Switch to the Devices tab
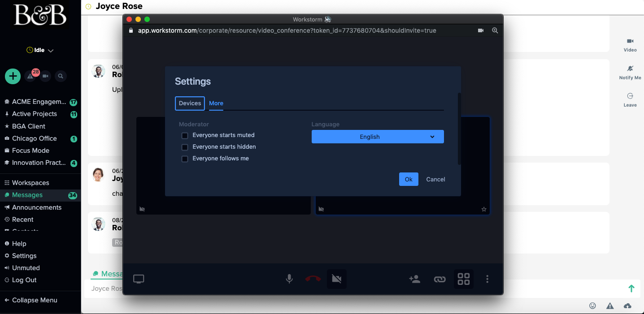644x314 pixels. (190, 103)
